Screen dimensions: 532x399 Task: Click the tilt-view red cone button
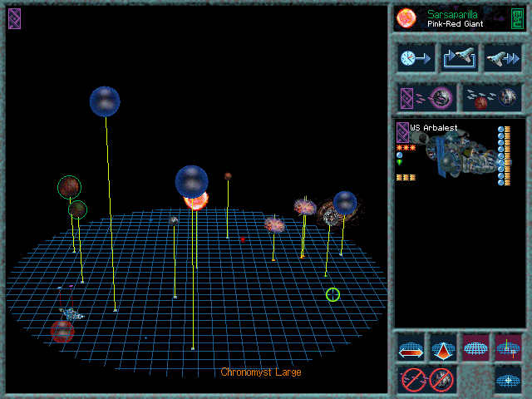coord(443,347)
